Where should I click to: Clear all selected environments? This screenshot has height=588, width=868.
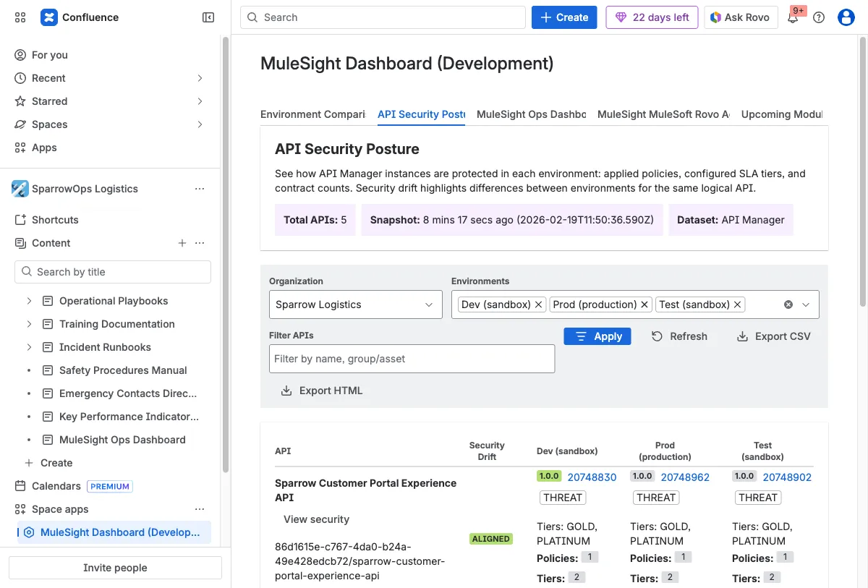click(x=788, y=304)
